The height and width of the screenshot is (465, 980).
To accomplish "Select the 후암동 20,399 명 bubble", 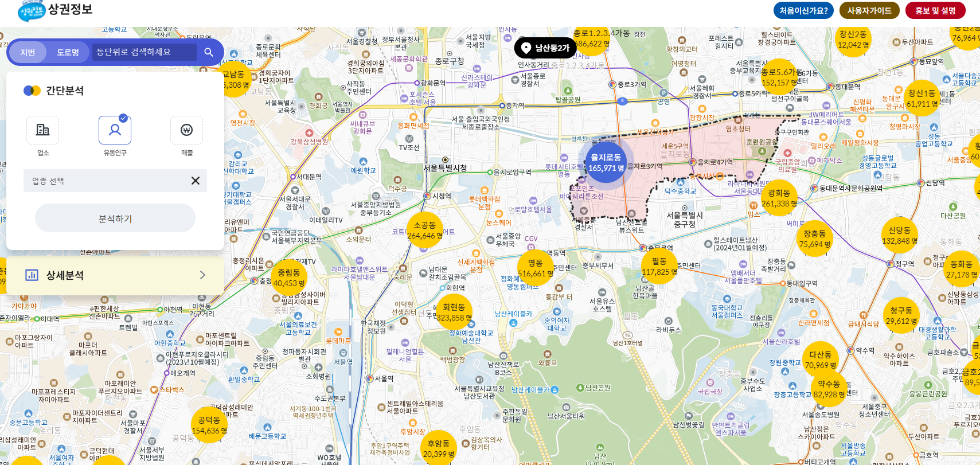I will pos(439,448).
